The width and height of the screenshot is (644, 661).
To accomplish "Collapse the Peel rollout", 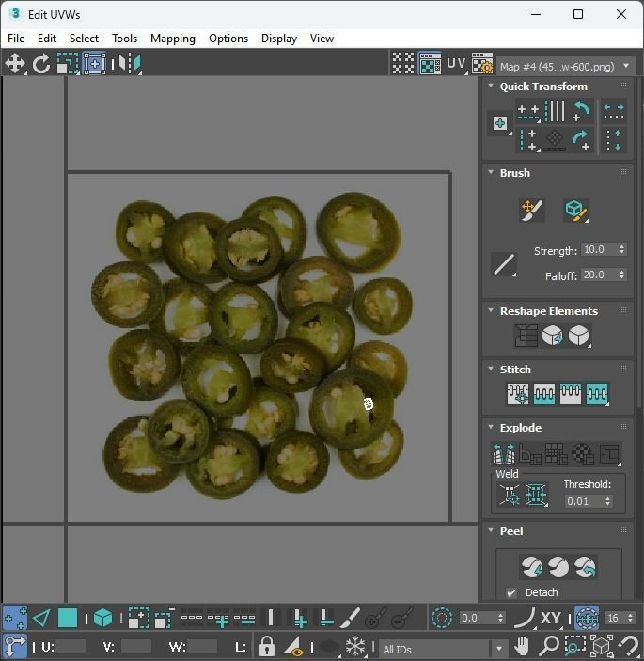I will 491,530.
